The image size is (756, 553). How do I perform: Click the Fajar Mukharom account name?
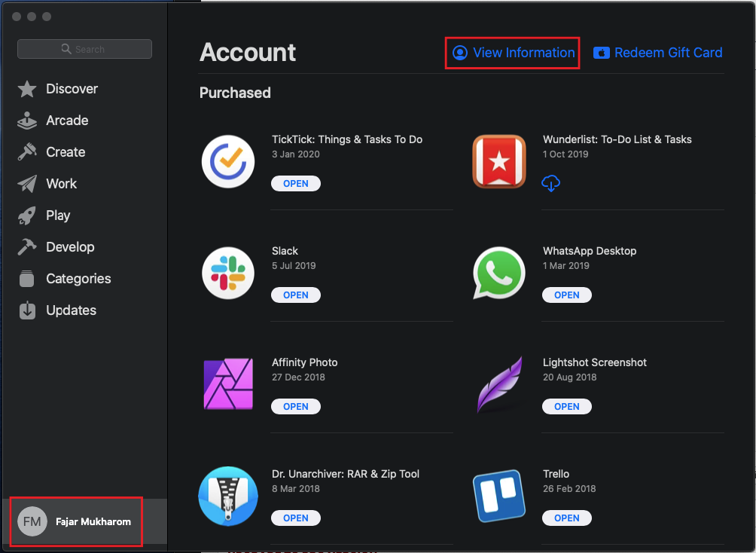point(93,521)
